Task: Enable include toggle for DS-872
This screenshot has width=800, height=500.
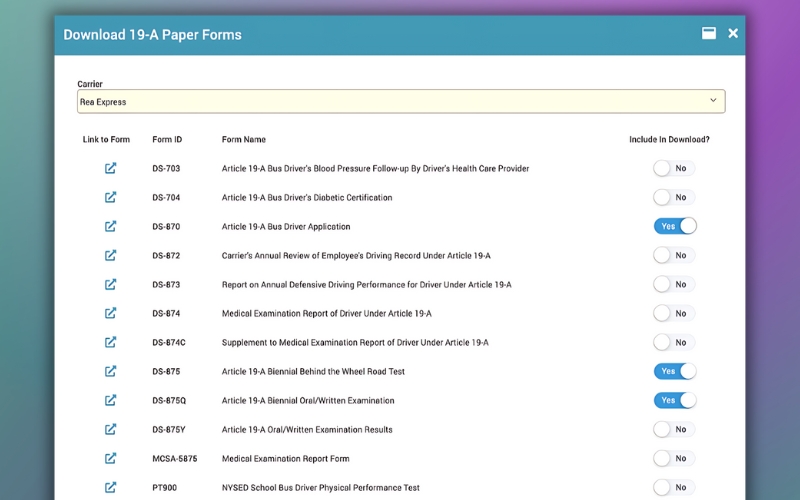Action: [674, 255]
